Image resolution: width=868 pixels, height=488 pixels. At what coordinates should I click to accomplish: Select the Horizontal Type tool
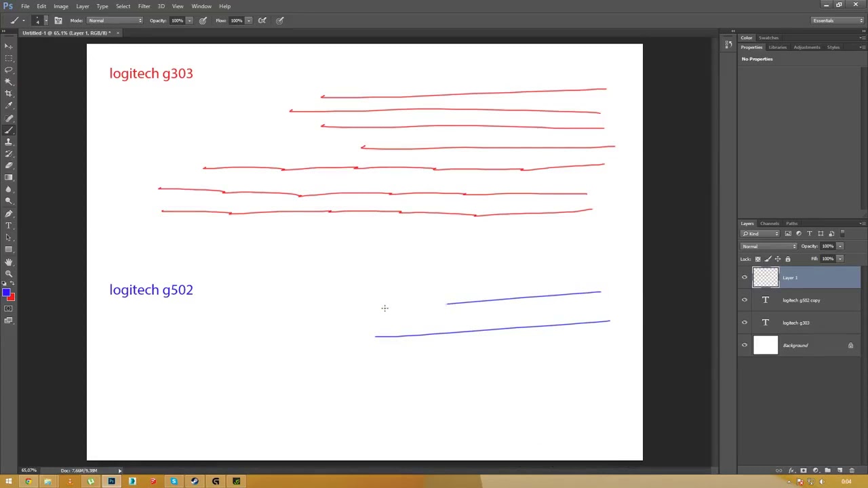(9, 225)
